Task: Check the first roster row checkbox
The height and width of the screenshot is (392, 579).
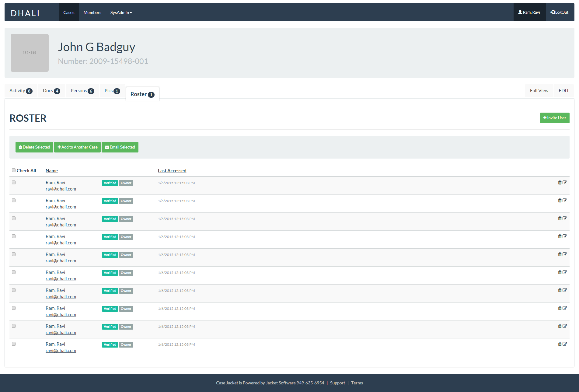Action: (13, 182)
